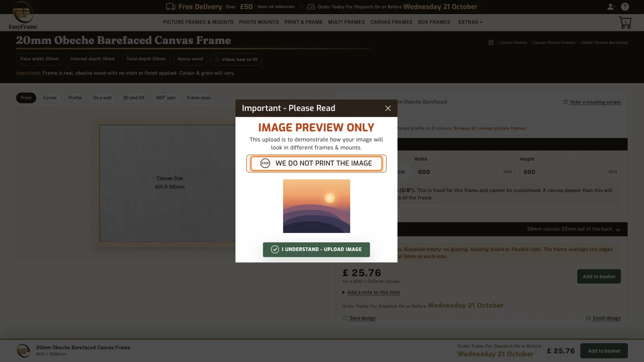
Task: Switch to the Profile view tab
Action: tap(75, 98)
